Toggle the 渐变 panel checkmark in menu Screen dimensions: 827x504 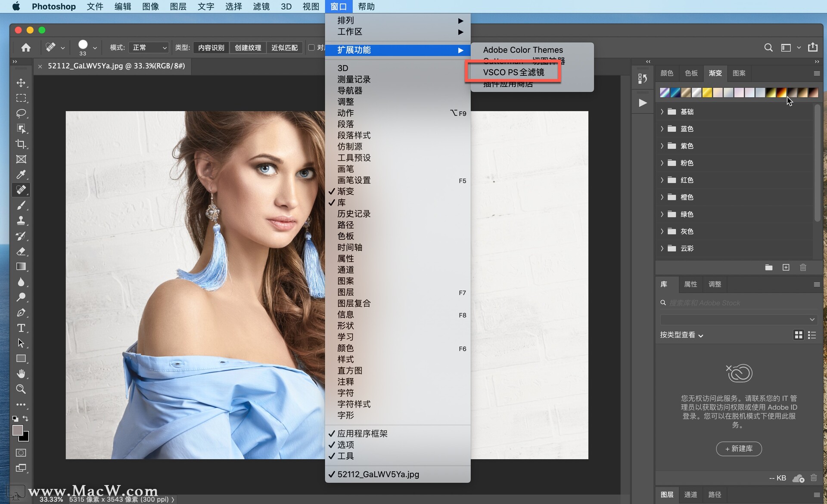[345, 191]
